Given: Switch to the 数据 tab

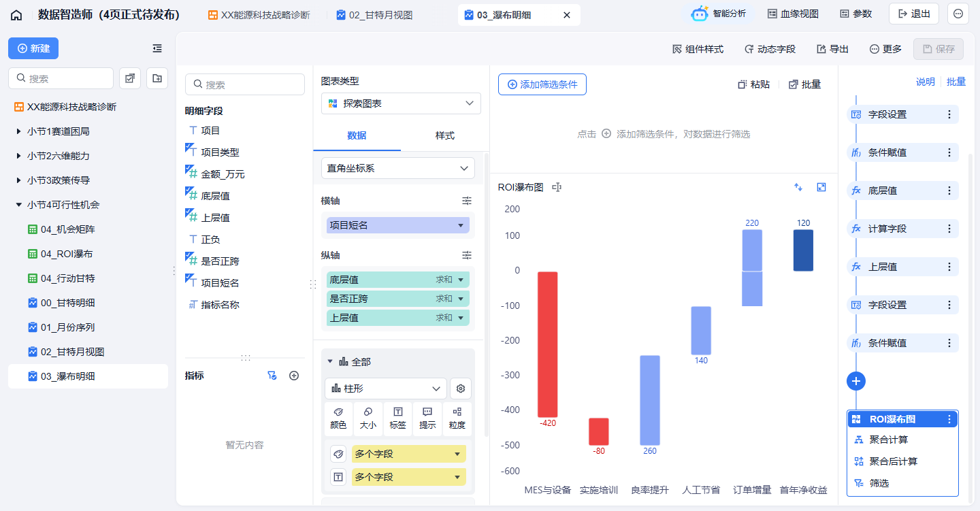Looking at the screenshot, I should [x=357, y=135].
